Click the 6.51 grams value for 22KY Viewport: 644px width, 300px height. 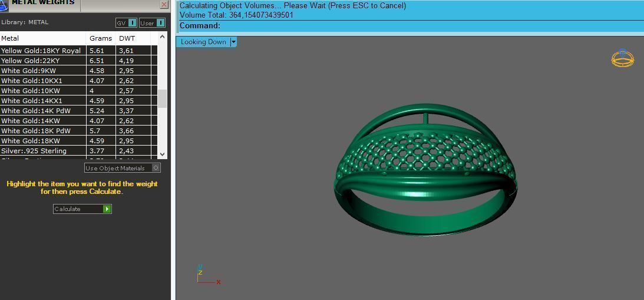click(x=97, y=60)
